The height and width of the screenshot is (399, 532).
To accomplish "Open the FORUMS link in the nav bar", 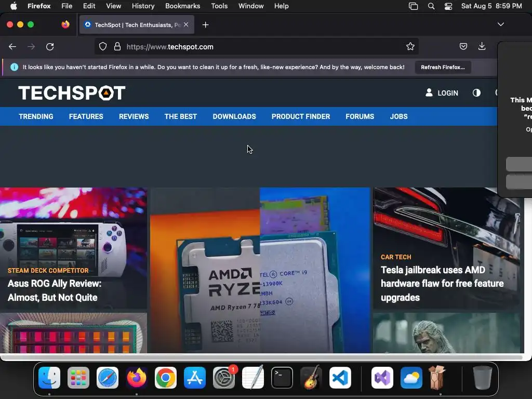I will point(360,116).
